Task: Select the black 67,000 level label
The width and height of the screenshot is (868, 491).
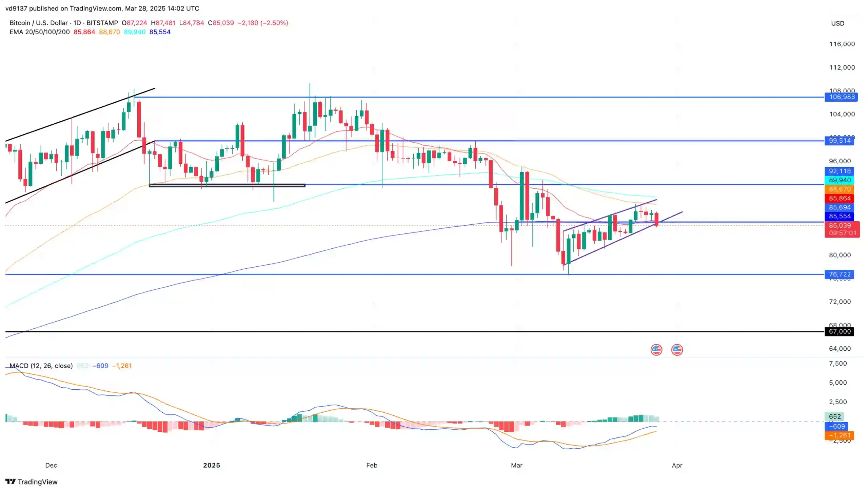Action: coord(839,331)
